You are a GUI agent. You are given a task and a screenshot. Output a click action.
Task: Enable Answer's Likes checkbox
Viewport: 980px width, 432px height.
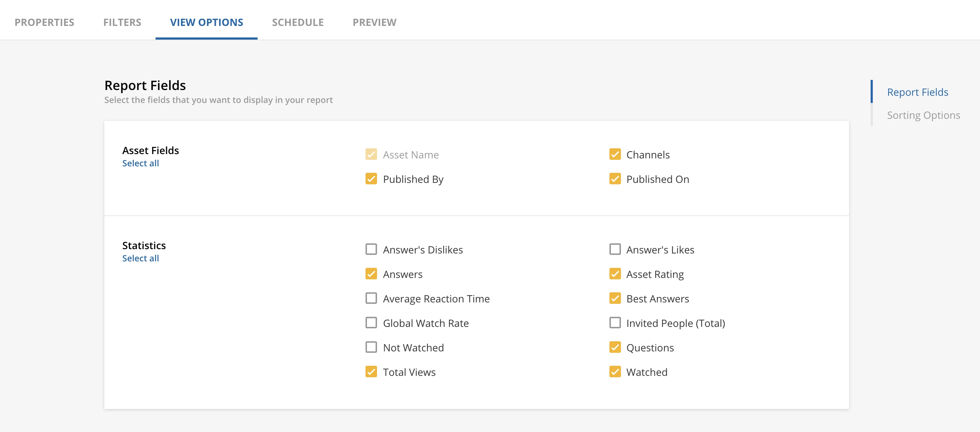615,249
